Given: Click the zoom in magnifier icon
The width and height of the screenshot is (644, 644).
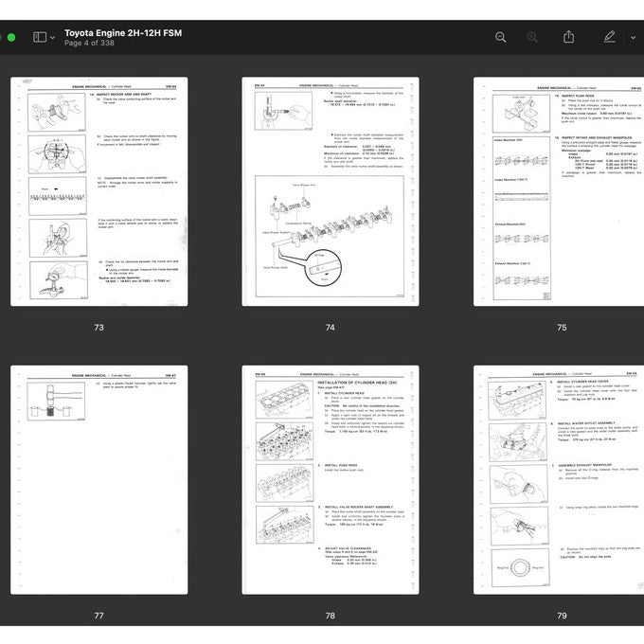Looking at the screenshot, I should pyautogui.click(x=532, y=37).
